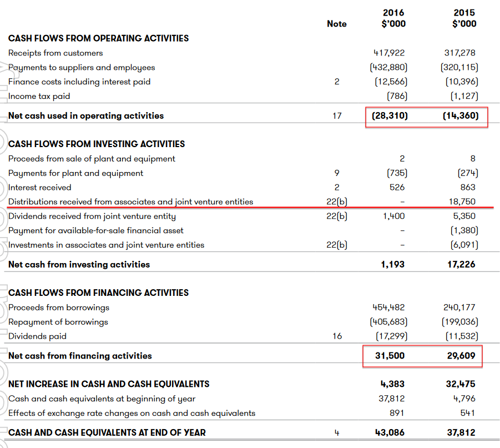Select the 'Proceeds from borrowings' 2016 value 454,482

[388, 308]
